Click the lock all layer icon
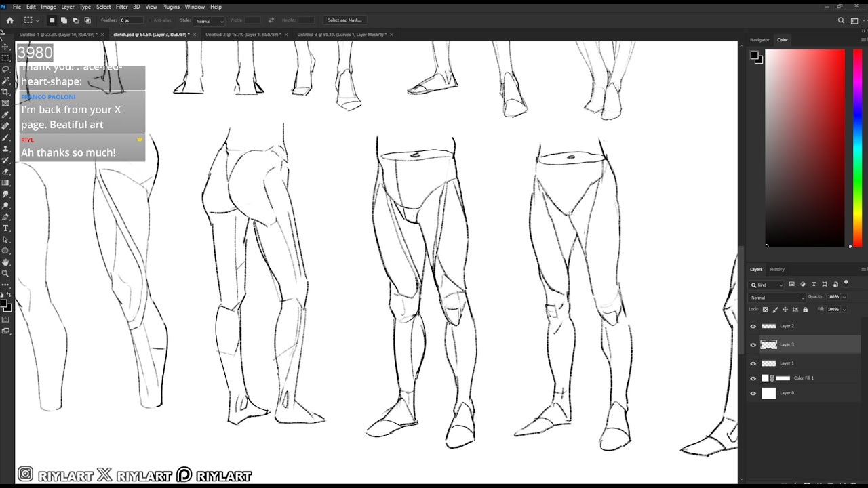Screen dimensions: 868x488 [805, 310]
